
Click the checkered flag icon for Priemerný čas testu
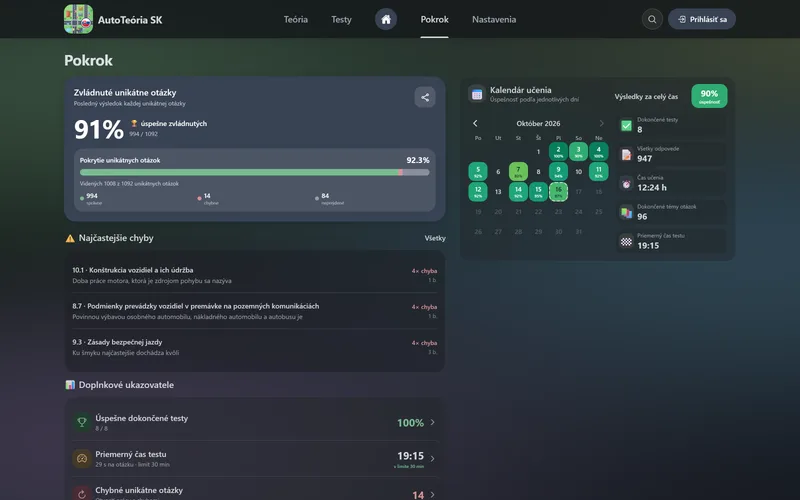coord(626,241)
